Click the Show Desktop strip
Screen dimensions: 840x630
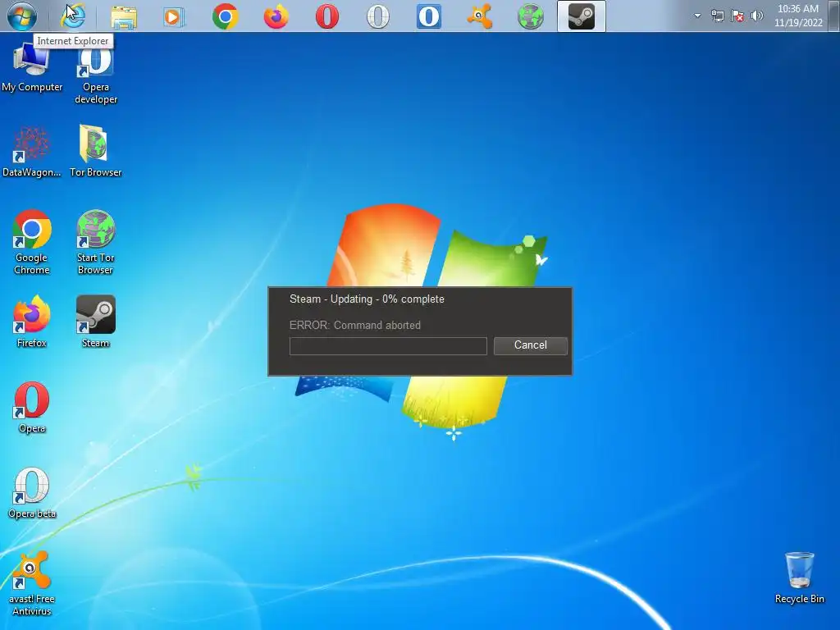coord(835,16)
